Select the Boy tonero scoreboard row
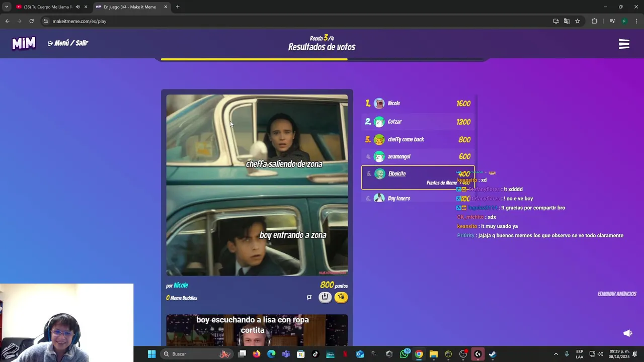This screenshot has height=362, width=644. coord(418,198)
